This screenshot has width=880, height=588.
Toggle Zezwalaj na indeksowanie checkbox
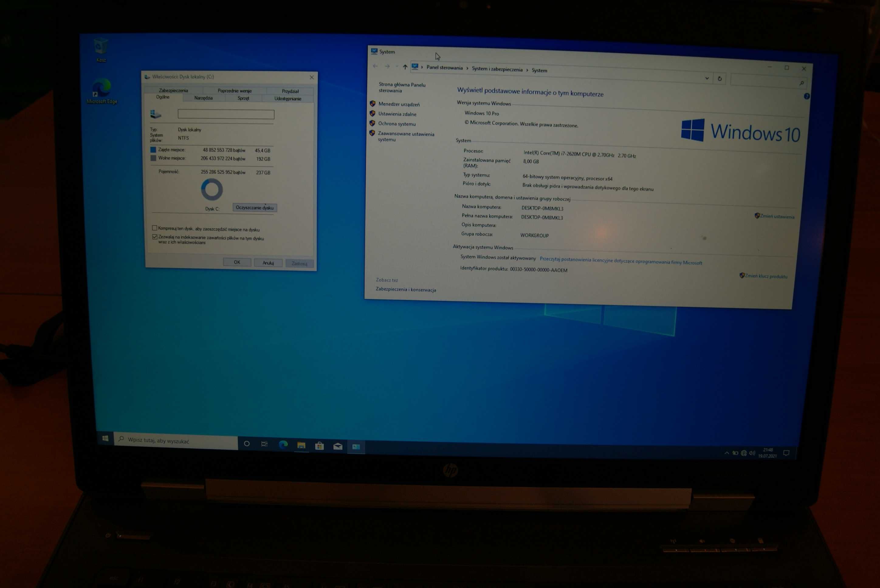coord(155,237)
